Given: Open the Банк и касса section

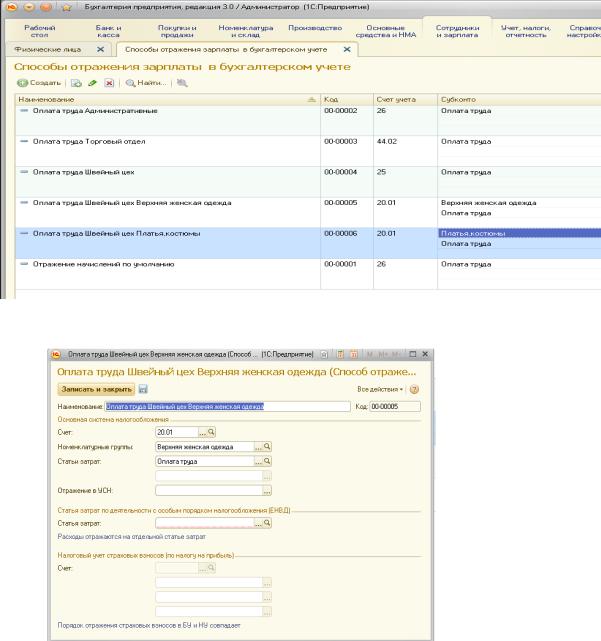Looking at the screenshot, I should click(108, 31).
